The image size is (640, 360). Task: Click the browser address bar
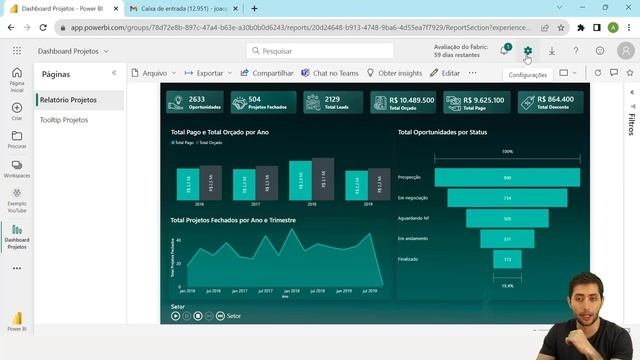(300, 28)
